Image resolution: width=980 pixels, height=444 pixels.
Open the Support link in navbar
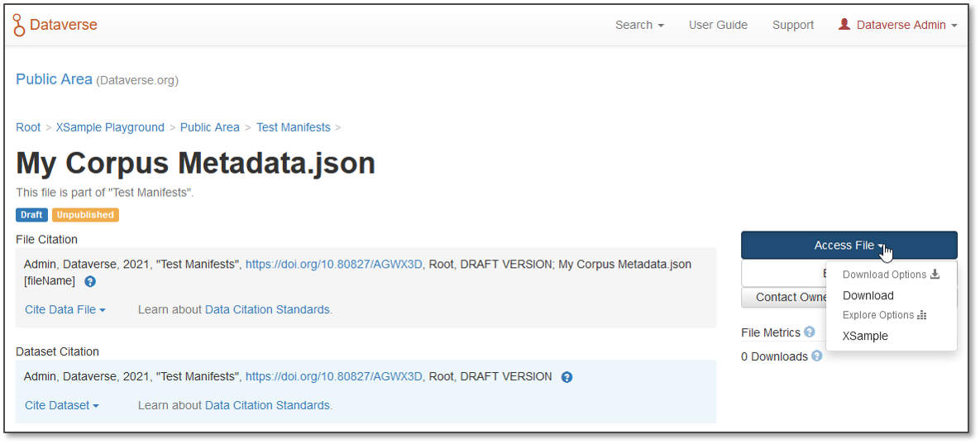point(792,25)
